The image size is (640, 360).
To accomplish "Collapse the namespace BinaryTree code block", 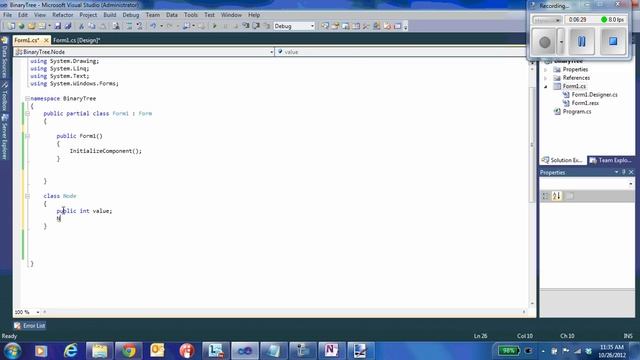I will pos(27,98).
